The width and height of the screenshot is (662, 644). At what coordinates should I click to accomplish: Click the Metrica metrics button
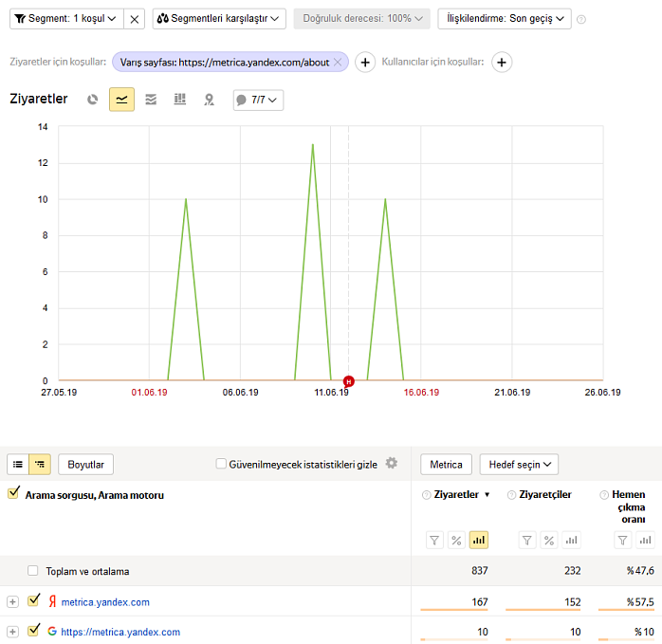pyautogui.click(x=446, y=465)
